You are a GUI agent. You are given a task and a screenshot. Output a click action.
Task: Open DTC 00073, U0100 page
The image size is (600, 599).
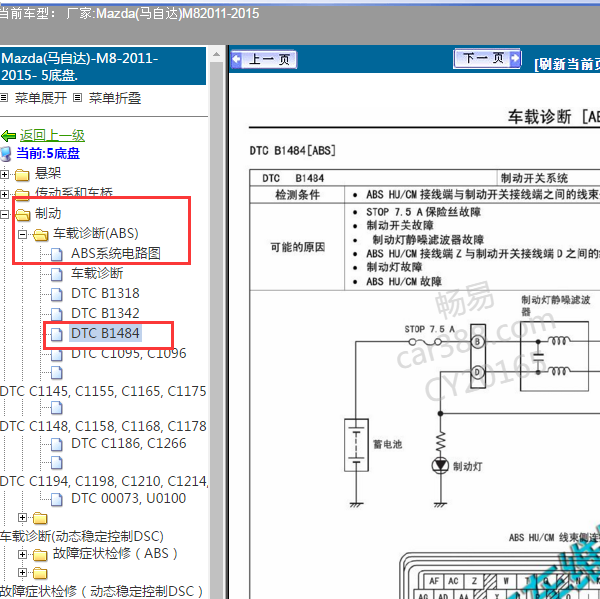[129, 498]
